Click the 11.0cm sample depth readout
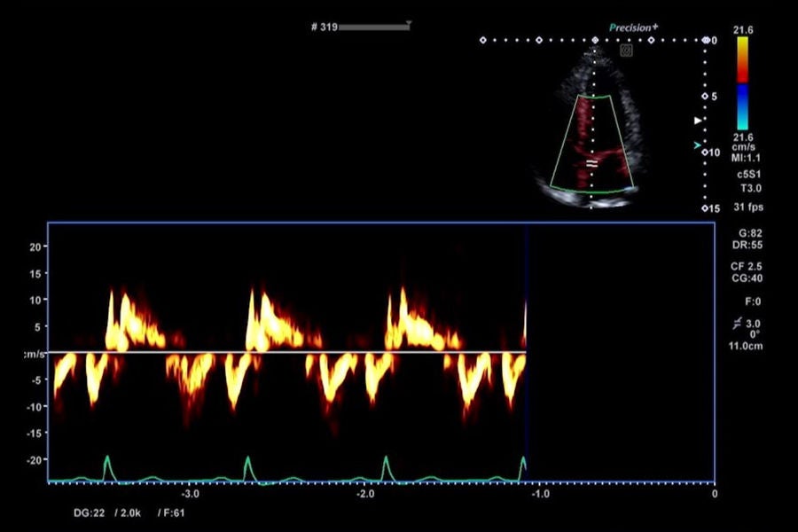This screenshot has width=798, height=532. 746,346
